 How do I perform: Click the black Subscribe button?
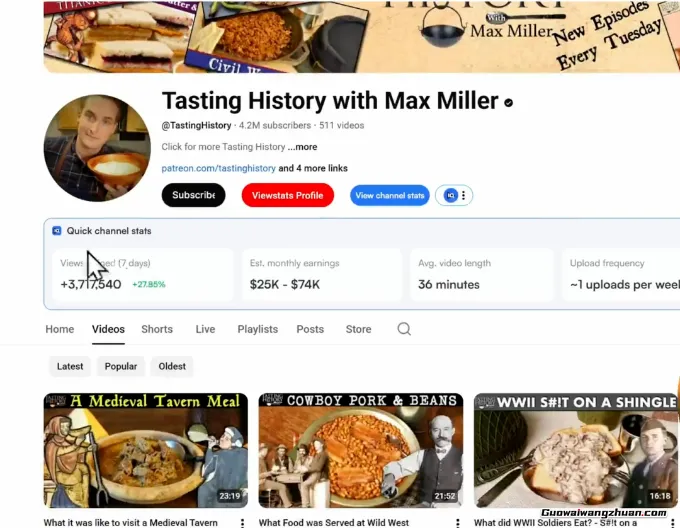tap(193, 195)
